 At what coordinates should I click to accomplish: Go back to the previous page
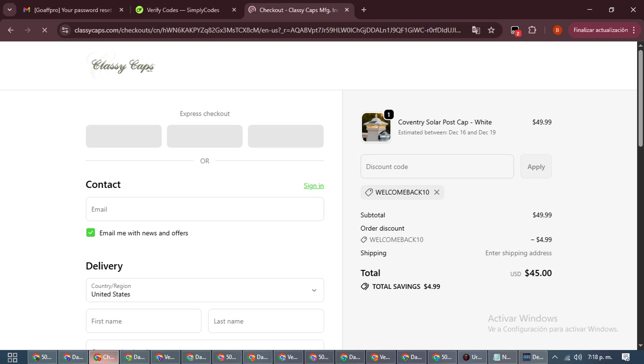11,30
